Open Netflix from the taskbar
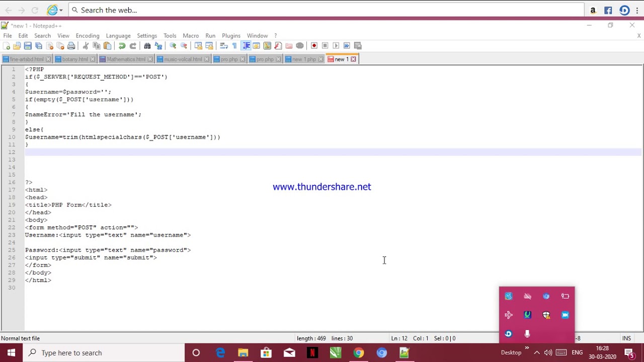The image size is (644, 362). coord(312,353)
